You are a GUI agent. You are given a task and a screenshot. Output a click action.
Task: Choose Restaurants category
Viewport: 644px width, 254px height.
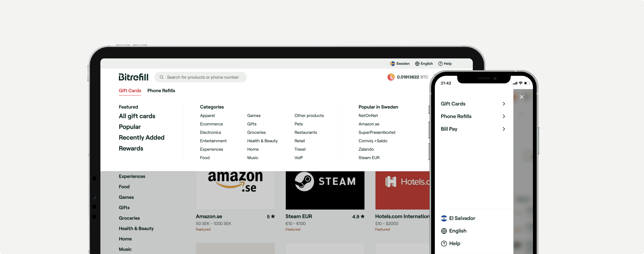pos(306,133)
